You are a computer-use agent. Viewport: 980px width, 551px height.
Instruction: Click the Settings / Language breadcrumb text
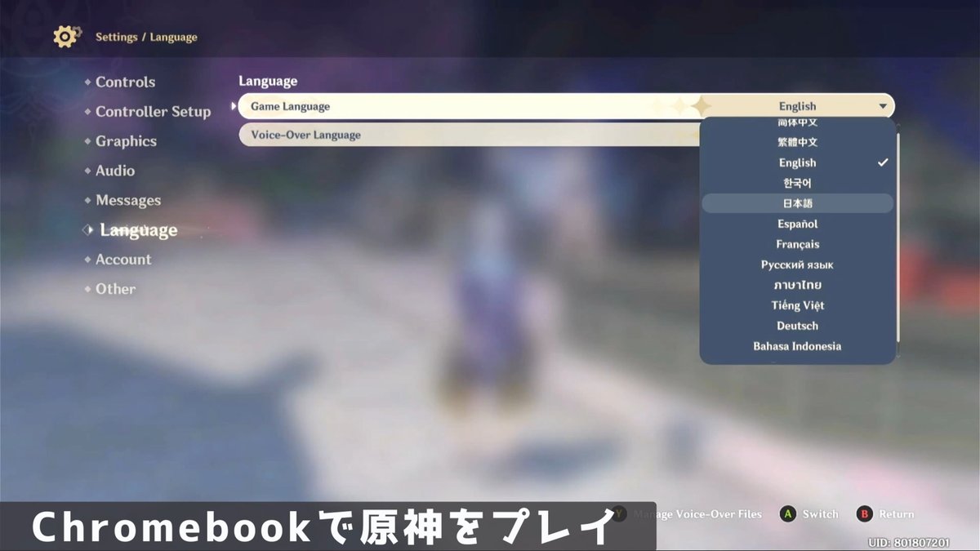(146, 37)
